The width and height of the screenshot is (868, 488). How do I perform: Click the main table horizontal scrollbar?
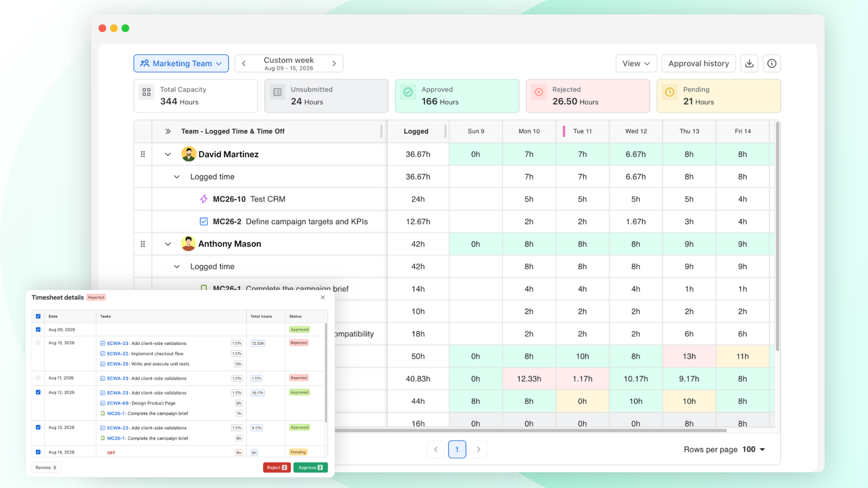click(531, 431)
